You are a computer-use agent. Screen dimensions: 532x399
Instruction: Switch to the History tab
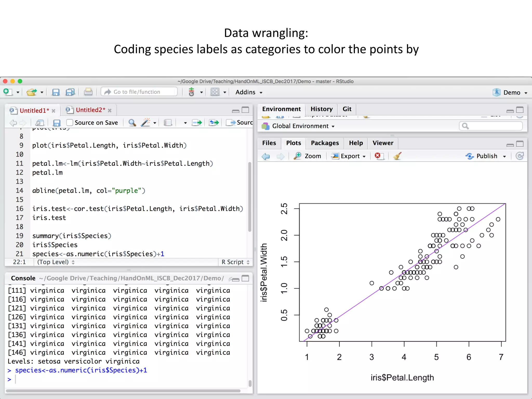(322, 109)
